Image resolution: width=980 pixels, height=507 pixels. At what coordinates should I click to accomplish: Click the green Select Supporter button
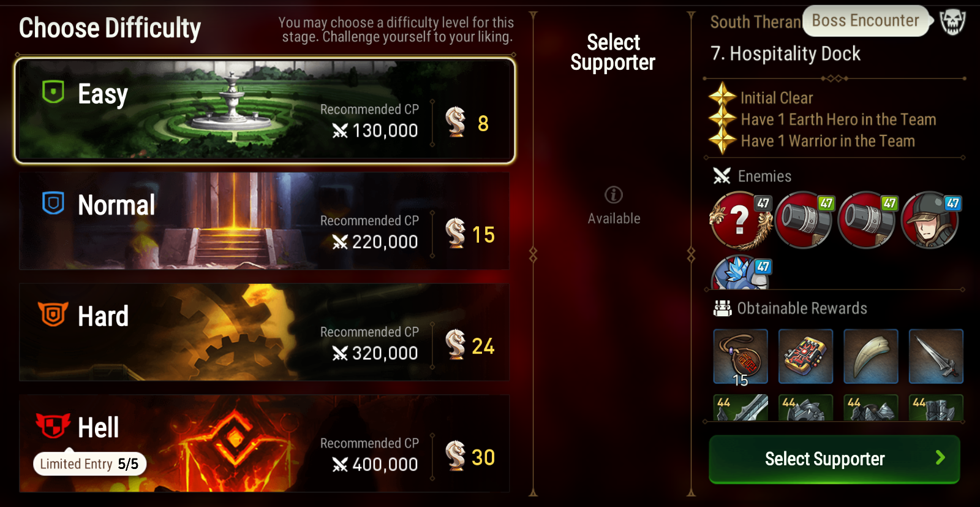coord(834,459)
